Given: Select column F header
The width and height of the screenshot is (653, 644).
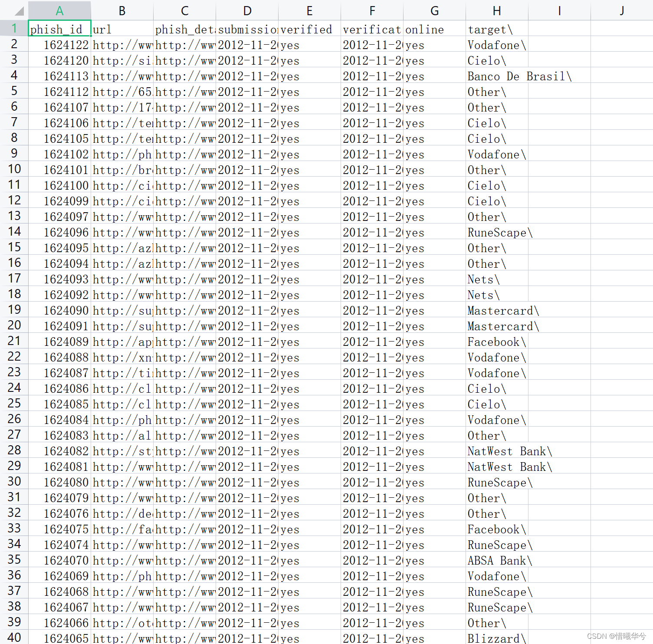Looking at the screenshot, I should click(x=372, y=10).
